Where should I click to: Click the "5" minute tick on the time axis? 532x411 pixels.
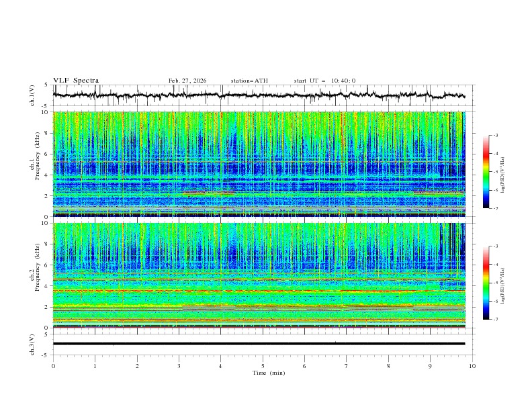coord(263,366)
